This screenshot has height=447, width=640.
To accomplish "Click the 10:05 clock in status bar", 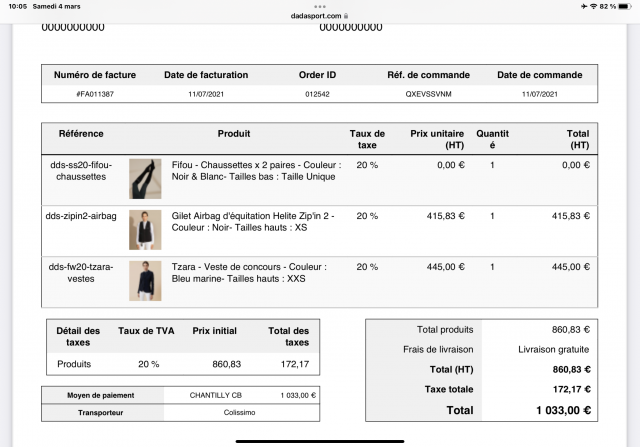I will coord(16,7).
